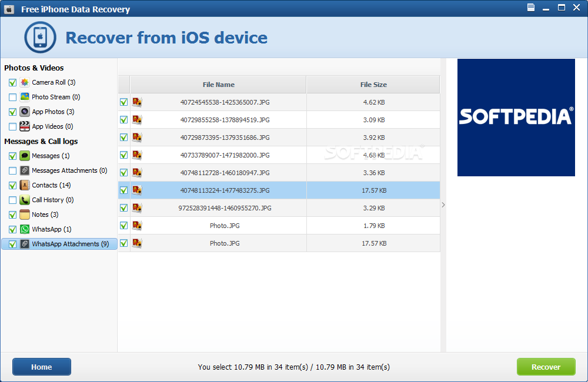Screen dimensions: 588x382
Task: Collapse the preview pane using the arrow
Action: (x=443, y=205)
